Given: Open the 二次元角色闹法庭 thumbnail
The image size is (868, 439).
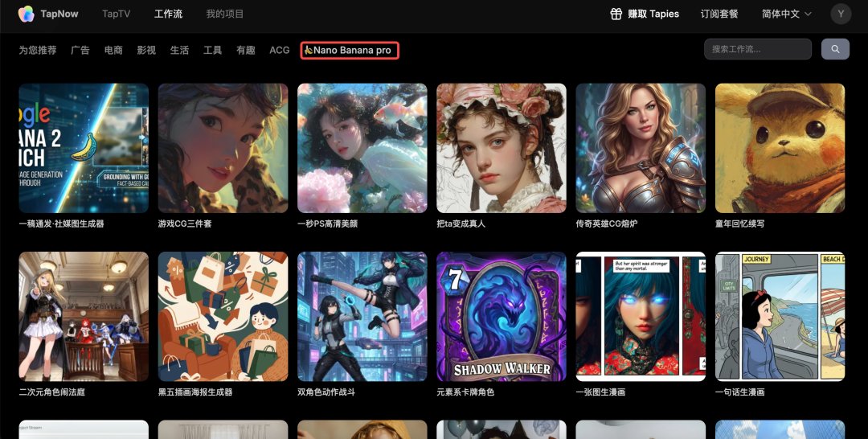Looking at the screenshot, I should pyautogui.click(x=84, y=317).
